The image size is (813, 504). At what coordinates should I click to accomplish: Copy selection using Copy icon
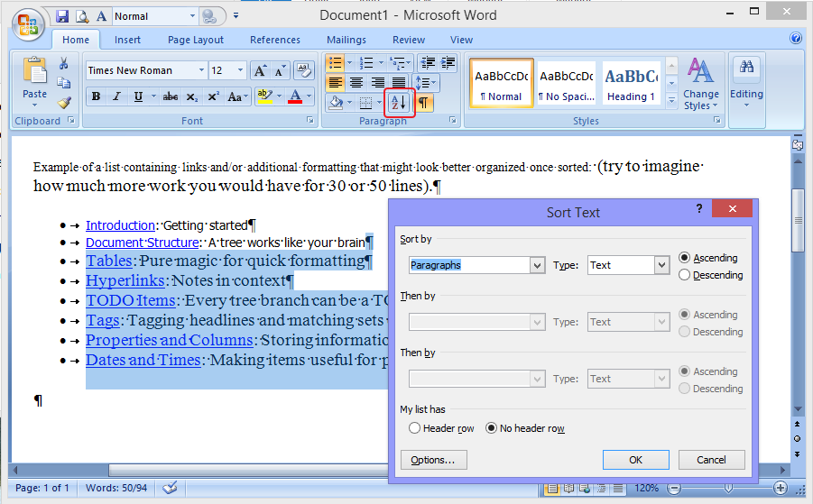[64, 83]
